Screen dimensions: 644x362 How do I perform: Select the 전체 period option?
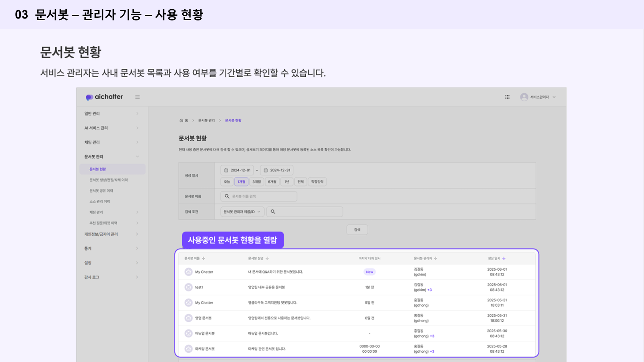pos(300,182)
